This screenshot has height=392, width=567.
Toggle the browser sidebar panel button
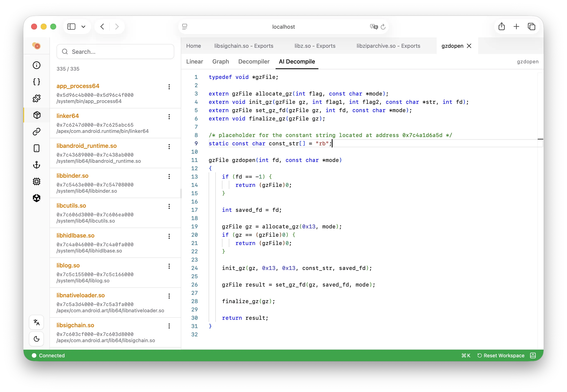click(71, 27)
